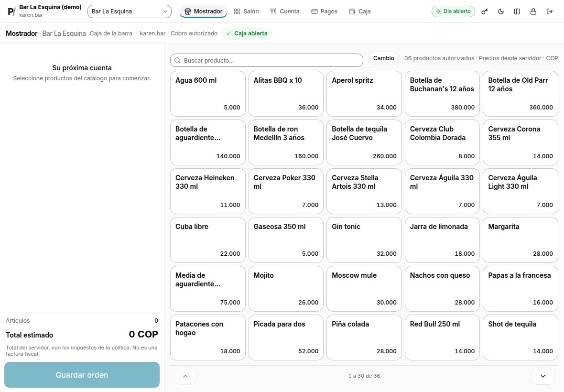This screenshot has width=564, height=392.
Task: Add a Cuba libre to the order
Action: (x=208, y=240)
